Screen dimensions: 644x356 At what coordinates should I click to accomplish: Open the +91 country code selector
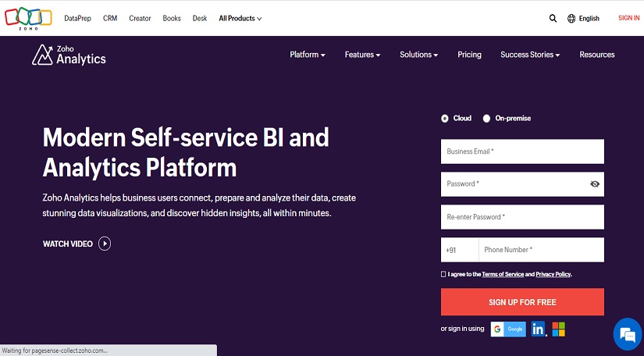[460, 250]
